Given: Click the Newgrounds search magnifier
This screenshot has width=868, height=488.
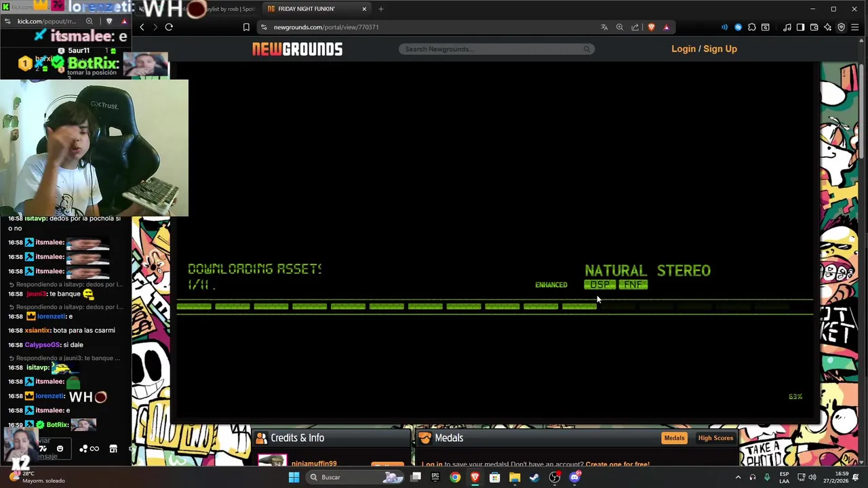Looking at the screenshot, I should click(587, 49).
